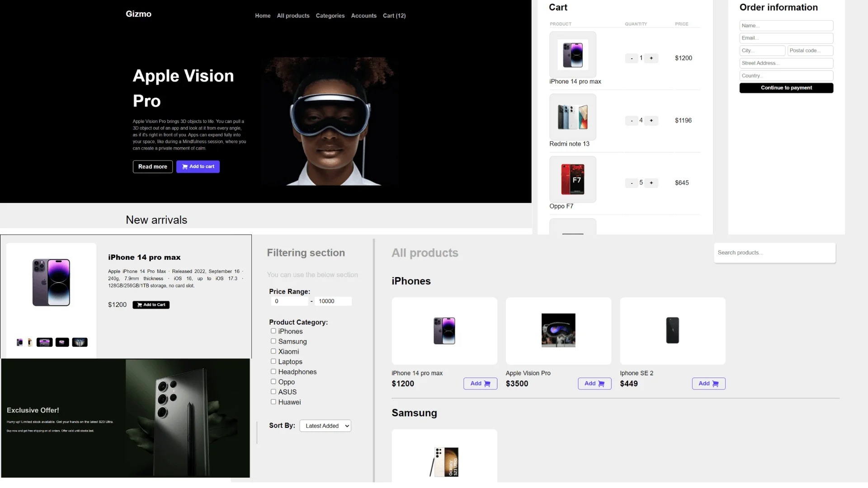The height and width of the screenshot is (488, 868).
Task: Click Continue to payment button
Action: point(786,88)
